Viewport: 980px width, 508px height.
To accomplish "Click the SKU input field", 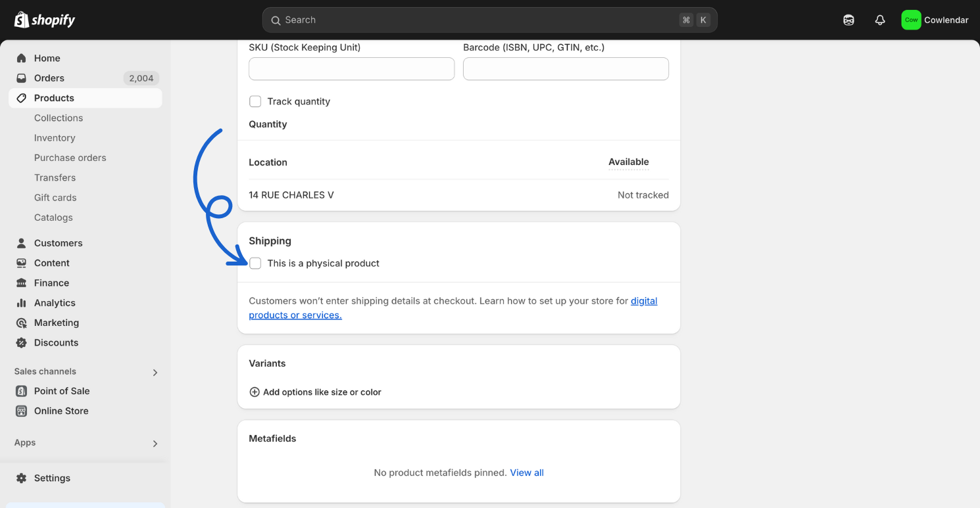I will 351,69.
